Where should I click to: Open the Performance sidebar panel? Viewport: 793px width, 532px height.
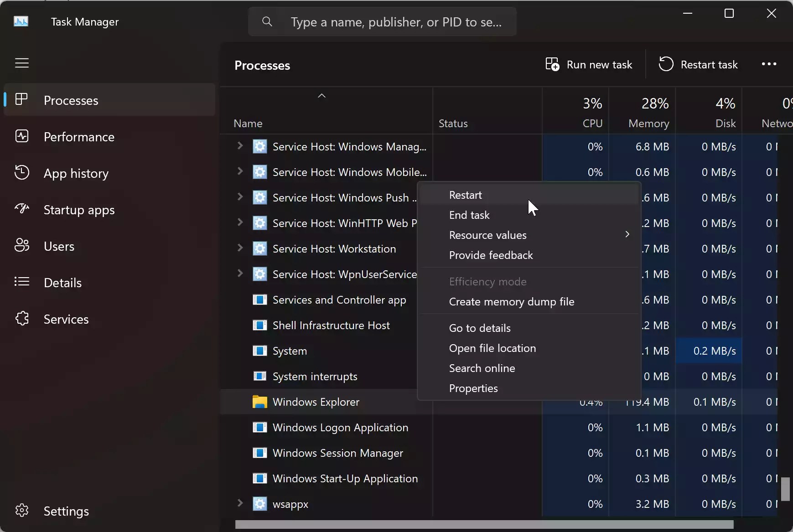coord(78,137)
